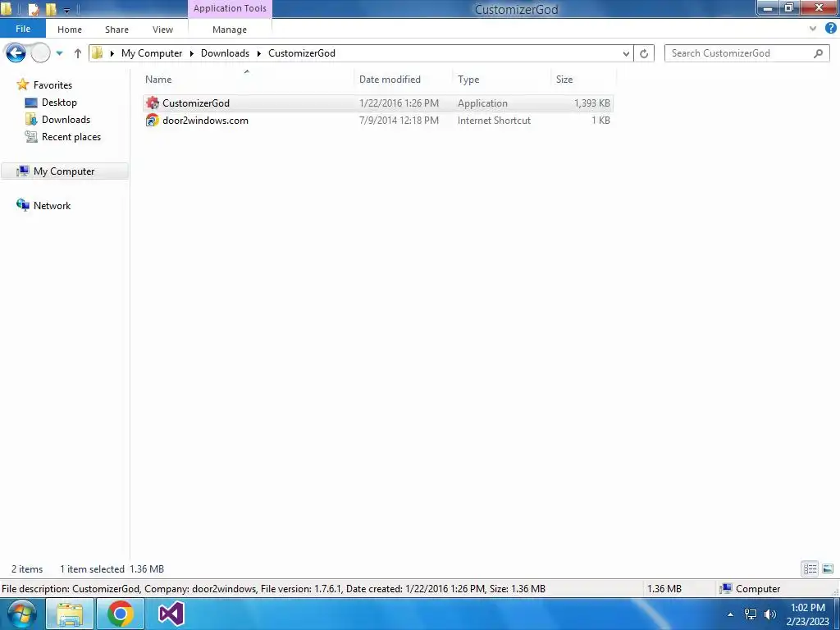Open Desktop in the navigation pane

59,102
